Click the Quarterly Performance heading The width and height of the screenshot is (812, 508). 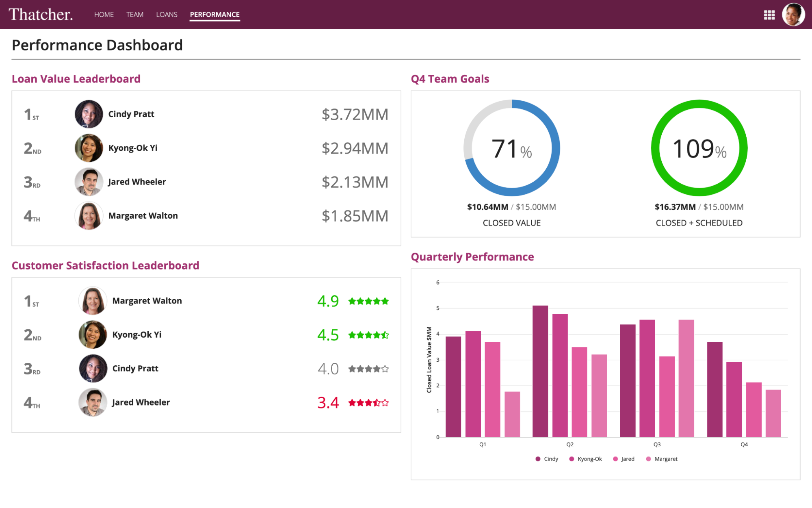point(472,257)
